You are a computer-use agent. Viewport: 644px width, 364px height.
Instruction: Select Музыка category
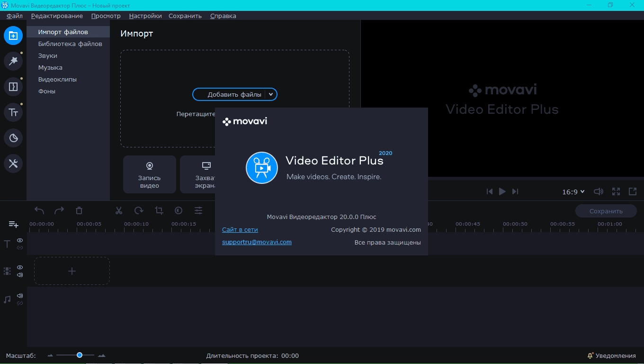point(68,67)
